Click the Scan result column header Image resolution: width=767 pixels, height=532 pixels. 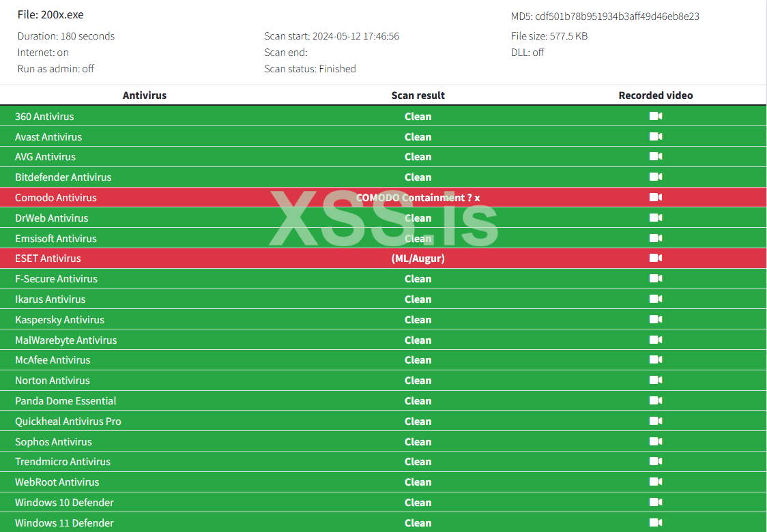coord(418,95)
